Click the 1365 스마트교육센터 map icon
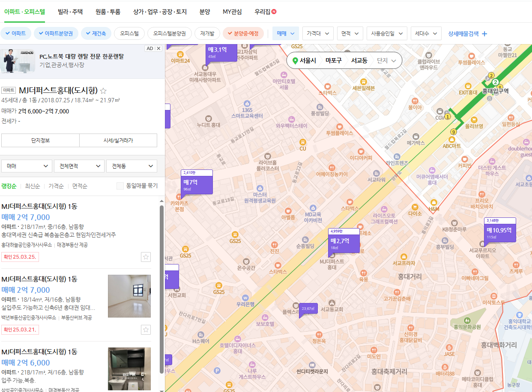 [247, 104]
